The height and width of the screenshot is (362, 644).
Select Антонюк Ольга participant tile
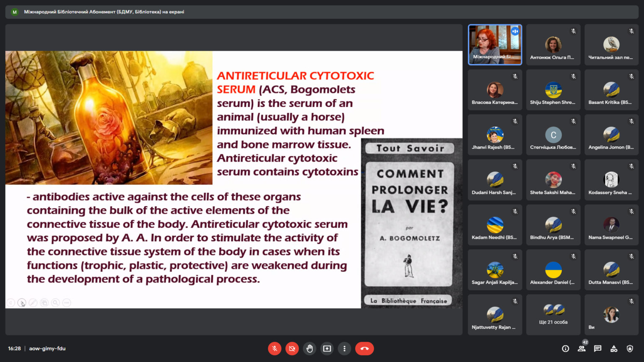click(x=553, y=45)
